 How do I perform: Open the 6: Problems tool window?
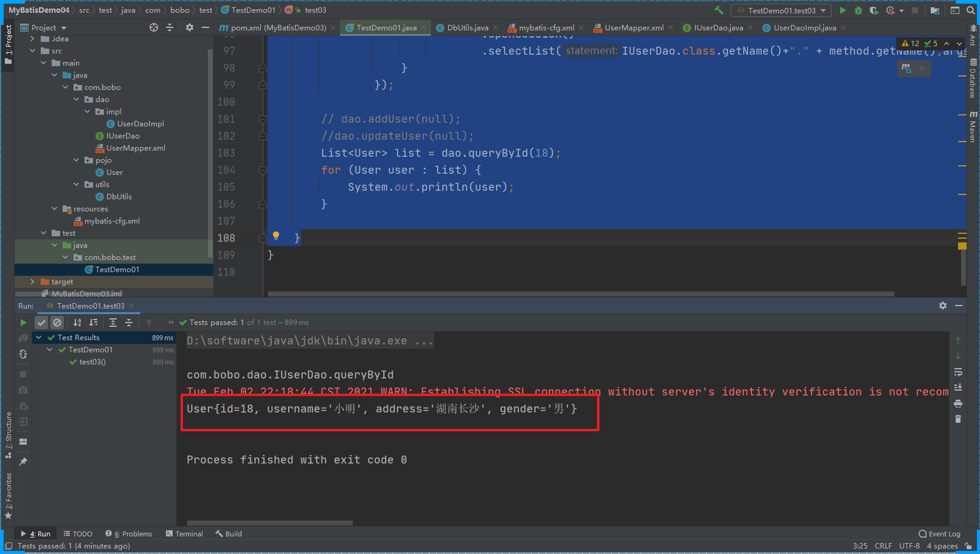point(129,534)
